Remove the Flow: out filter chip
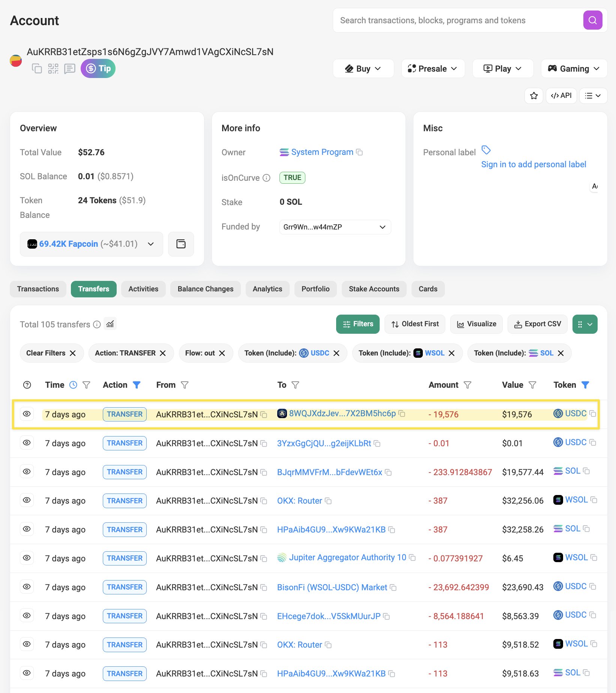The height and width of the screenshot is (693, 616). click(x=222, y=353)
